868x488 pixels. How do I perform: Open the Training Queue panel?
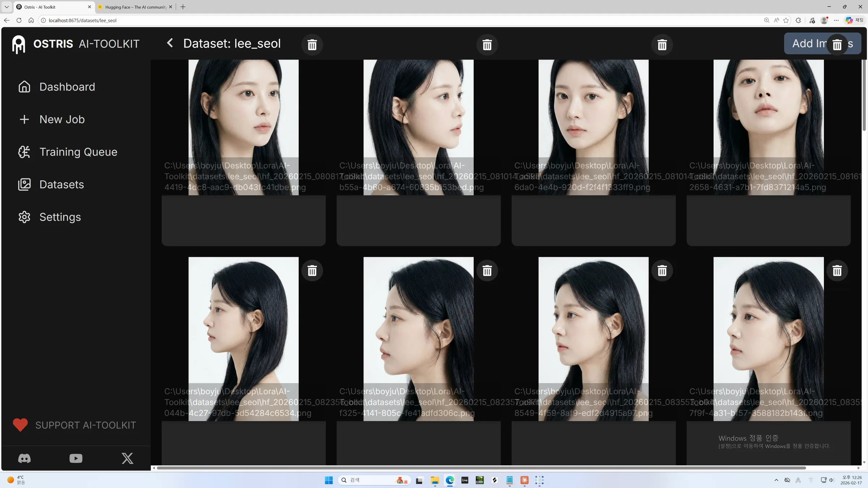pos(78,152)
